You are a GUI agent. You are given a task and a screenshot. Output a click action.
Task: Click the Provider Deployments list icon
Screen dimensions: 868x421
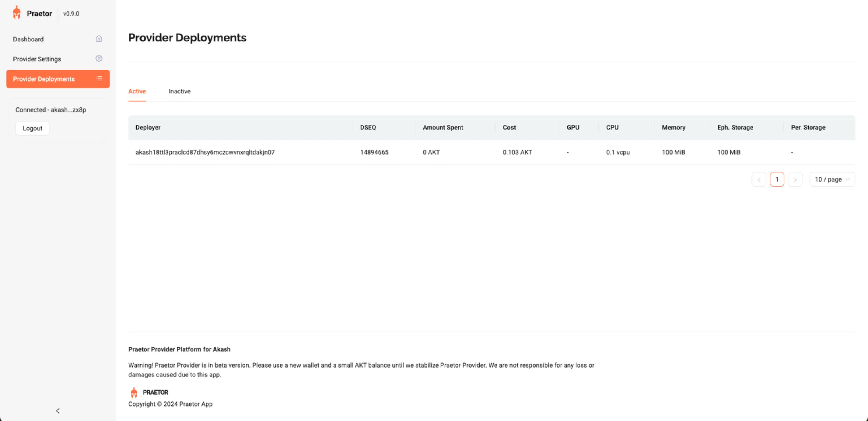click(99, 79)
